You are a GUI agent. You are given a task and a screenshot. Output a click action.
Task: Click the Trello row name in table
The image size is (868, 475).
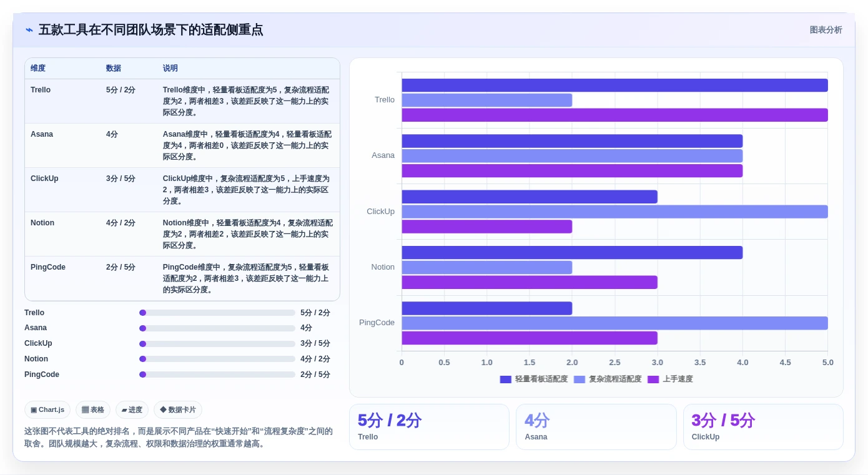coord(41,90)
